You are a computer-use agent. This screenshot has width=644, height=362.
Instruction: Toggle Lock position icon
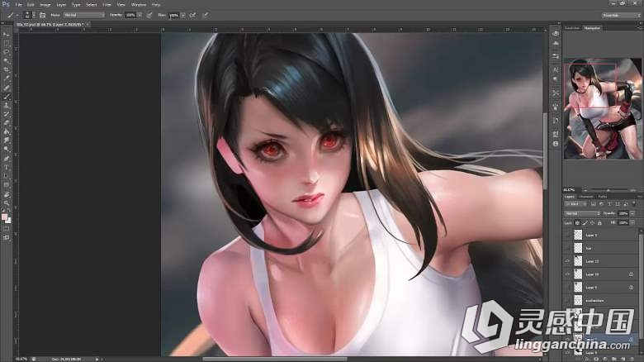click(x=592, y=223)
